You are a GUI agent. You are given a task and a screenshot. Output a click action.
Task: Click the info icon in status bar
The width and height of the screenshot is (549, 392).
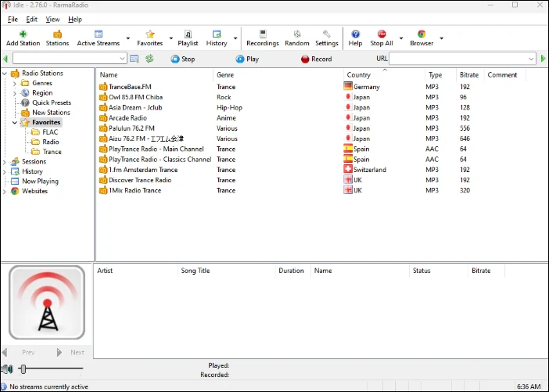(4, 387)
